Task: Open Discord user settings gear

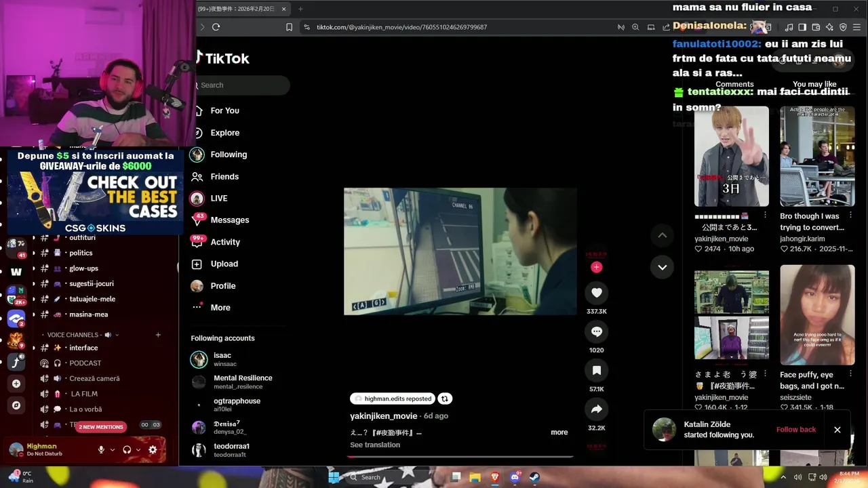Action: coord(153,449)
